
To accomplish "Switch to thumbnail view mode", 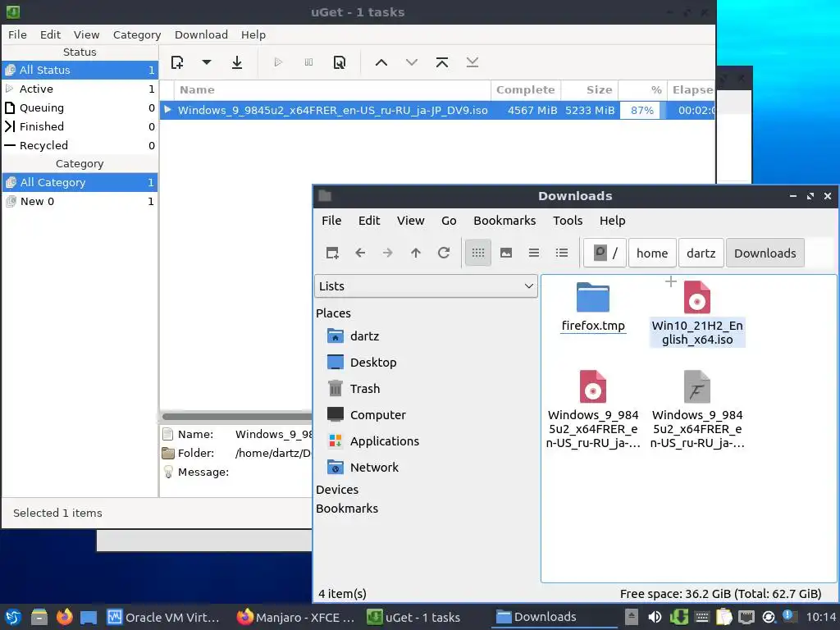I will [505, 253].
